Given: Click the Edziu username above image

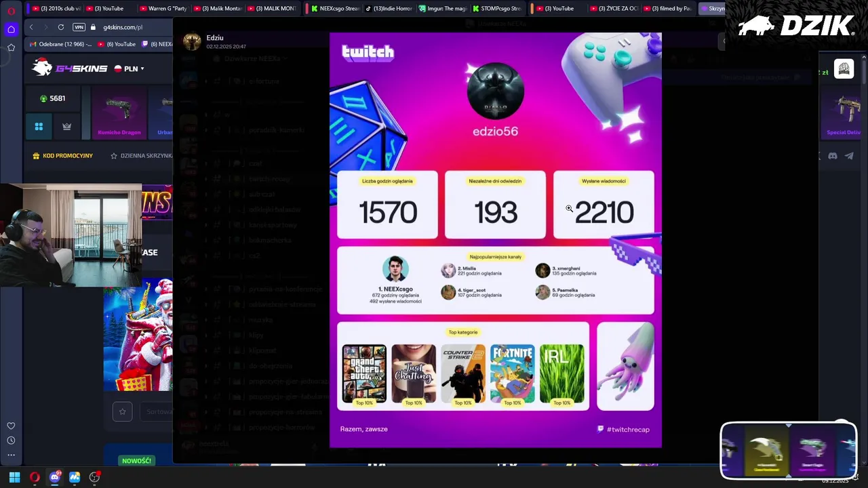Looking at the screenshot, I should (x=215, y=38).
